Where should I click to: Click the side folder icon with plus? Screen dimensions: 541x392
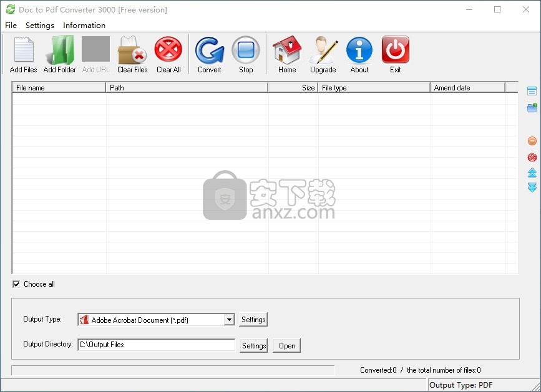click(532, 107)
